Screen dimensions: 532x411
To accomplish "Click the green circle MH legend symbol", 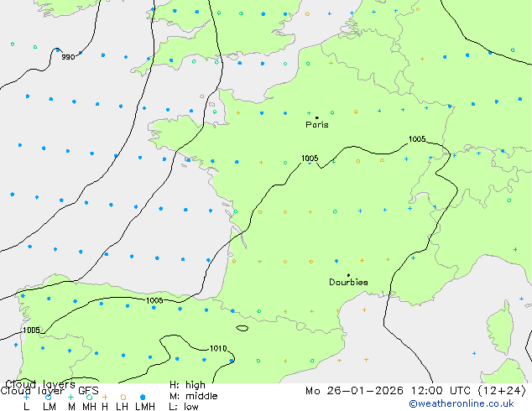I will pos(90,397).
